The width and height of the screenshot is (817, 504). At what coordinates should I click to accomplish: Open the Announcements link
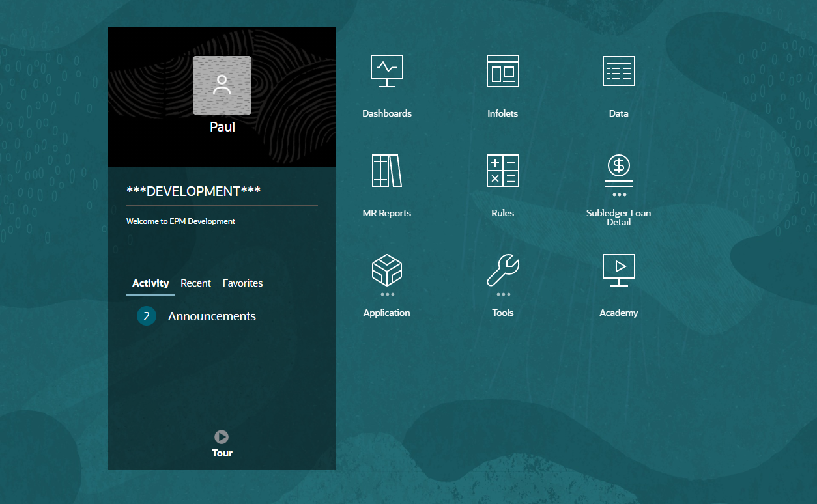[212, 316]
